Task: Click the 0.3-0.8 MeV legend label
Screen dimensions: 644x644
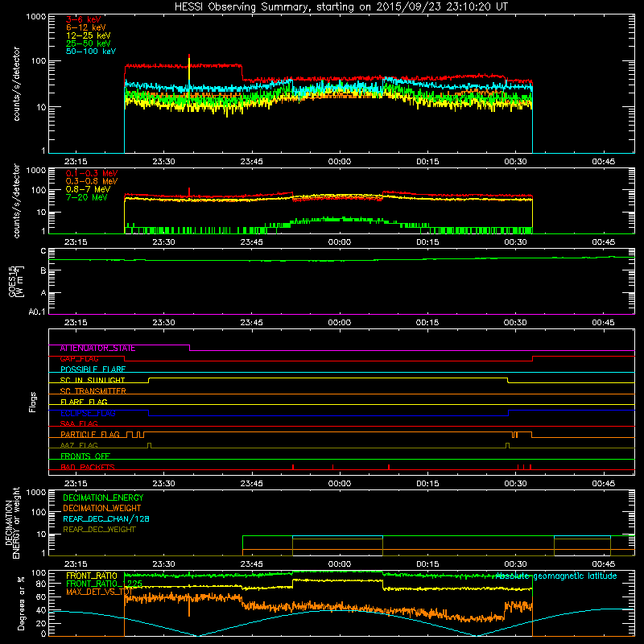Action: [92, 181]
